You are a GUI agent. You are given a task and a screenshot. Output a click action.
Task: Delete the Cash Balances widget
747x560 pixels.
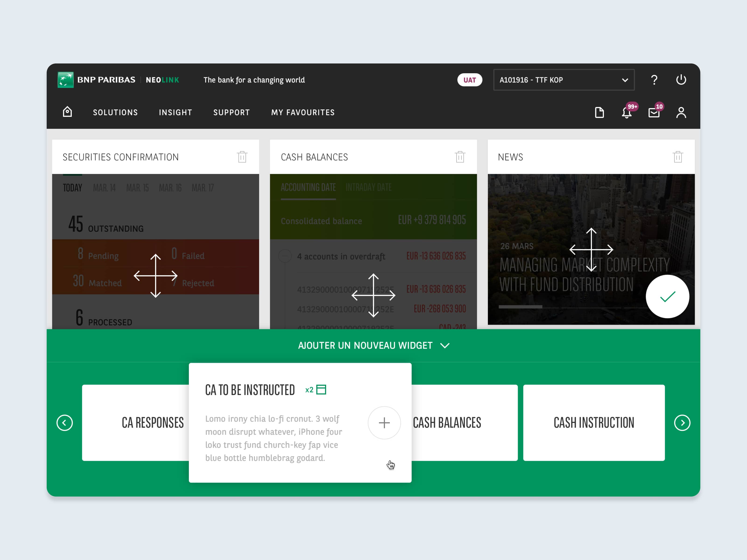pyautogui.click(x=460, y=157)
